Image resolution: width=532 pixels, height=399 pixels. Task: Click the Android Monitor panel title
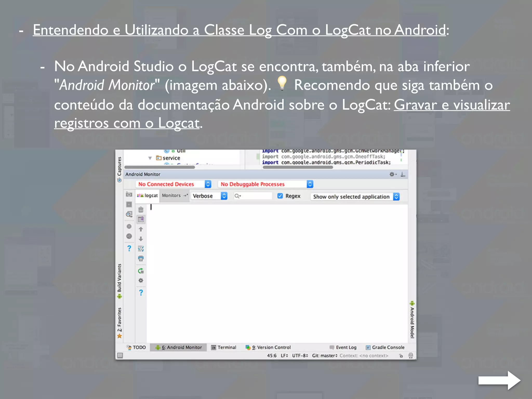coord(143,174)
